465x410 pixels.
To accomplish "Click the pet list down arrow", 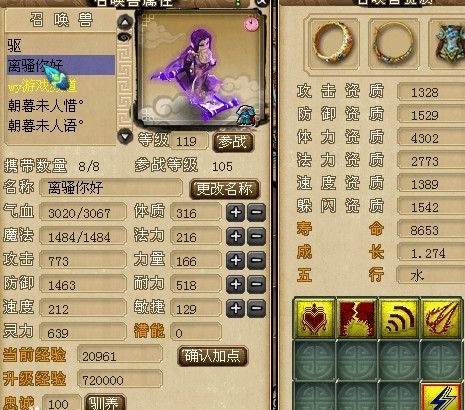I will tap(125, 136).
